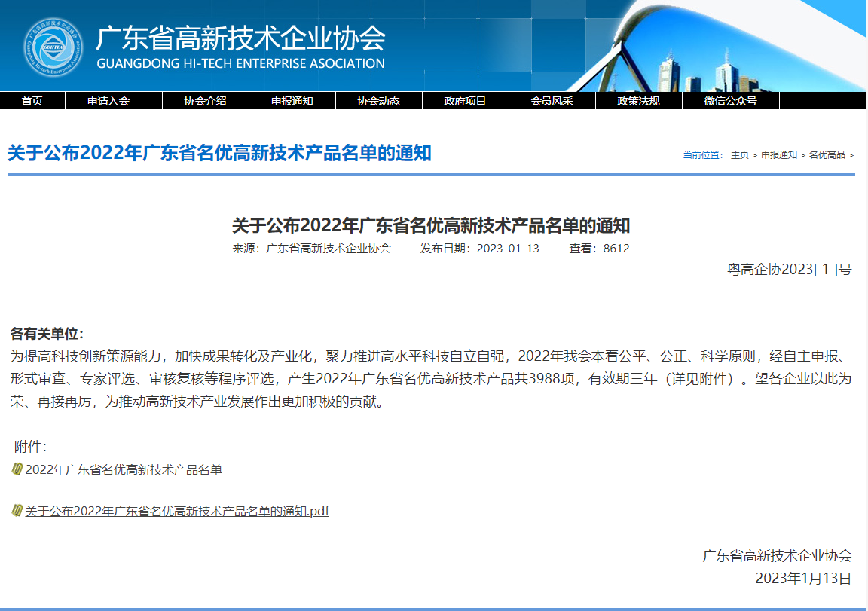The height and width of the screenshot is (611, 868).
Task: Open the 2022年广东省名优高新技术产品名单 attachment link
Action: click(124, 470)
